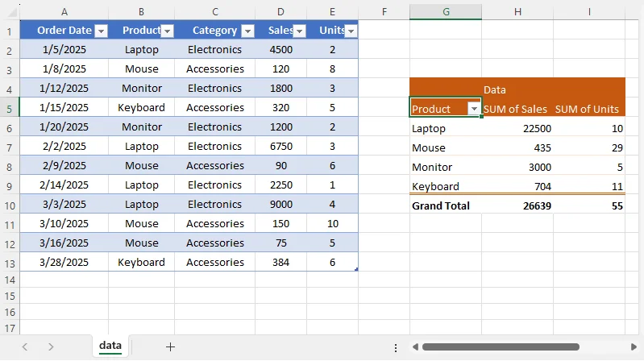The height and width of the screenshot is (361, 644).
Task: Select the Monitor cell in row 4
Action: [141, 89]
